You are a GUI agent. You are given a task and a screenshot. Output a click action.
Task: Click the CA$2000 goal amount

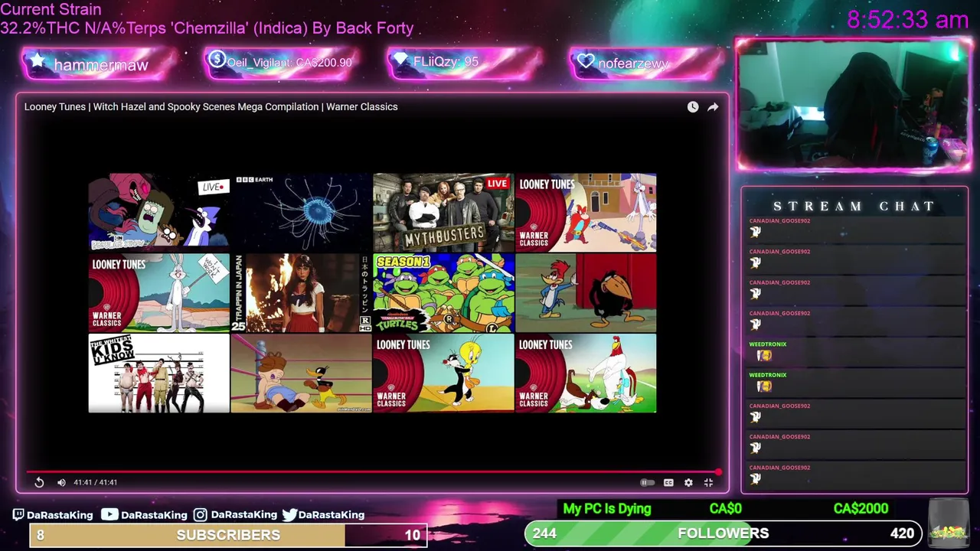coord(861,508)
